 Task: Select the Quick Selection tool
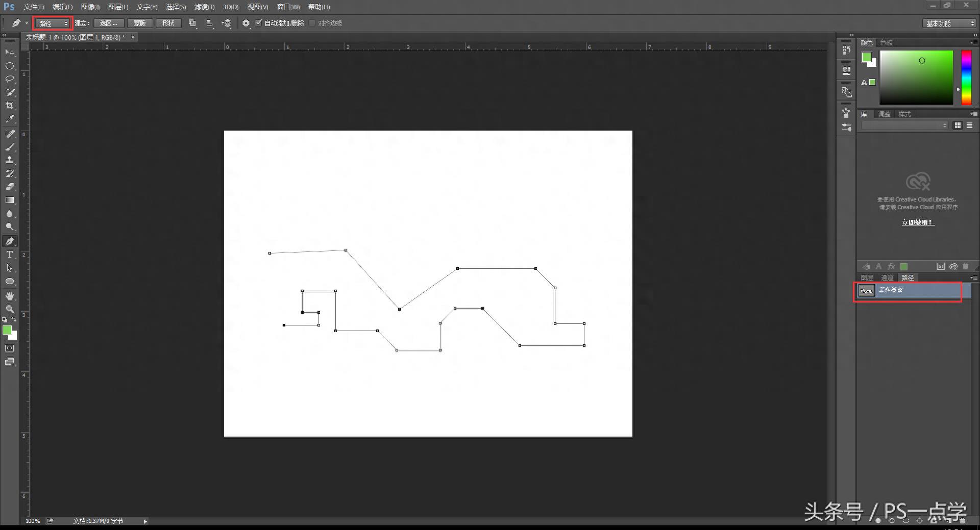click(x=10, y=92)
